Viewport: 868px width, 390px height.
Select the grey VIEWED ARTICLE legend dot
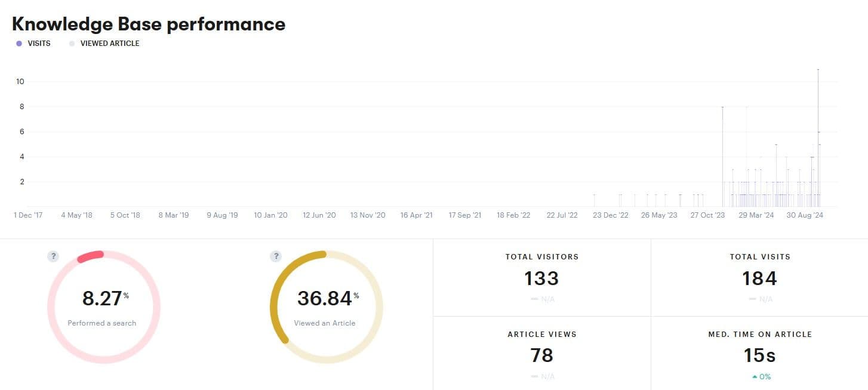pyautogui.click(x=72, y=43)
